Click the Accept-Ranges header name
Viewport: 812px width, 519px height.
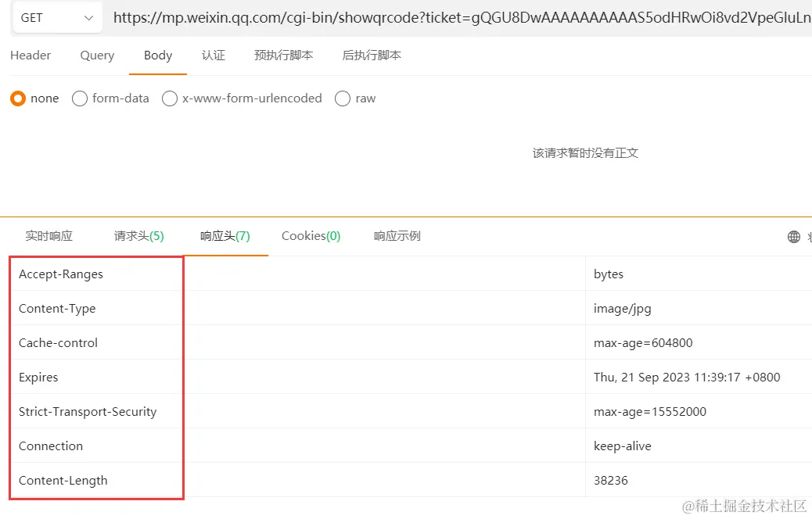click(x=61, y=274)
